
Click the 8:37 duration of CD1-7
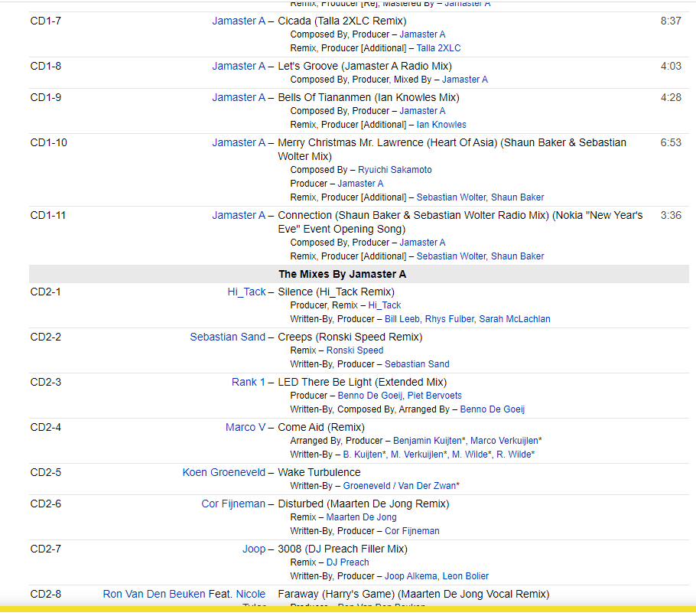pyautogui.click(x=671, y=21)
